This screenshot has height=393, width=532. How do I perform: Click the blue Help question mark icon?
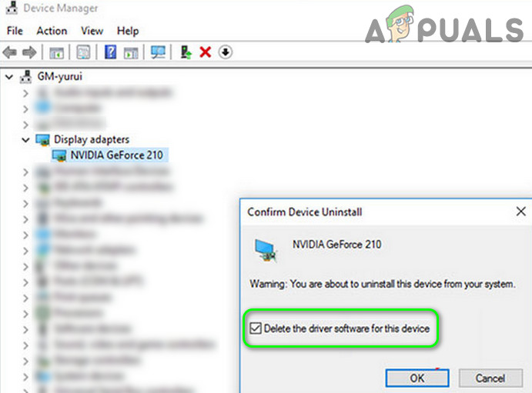(110, 52)
